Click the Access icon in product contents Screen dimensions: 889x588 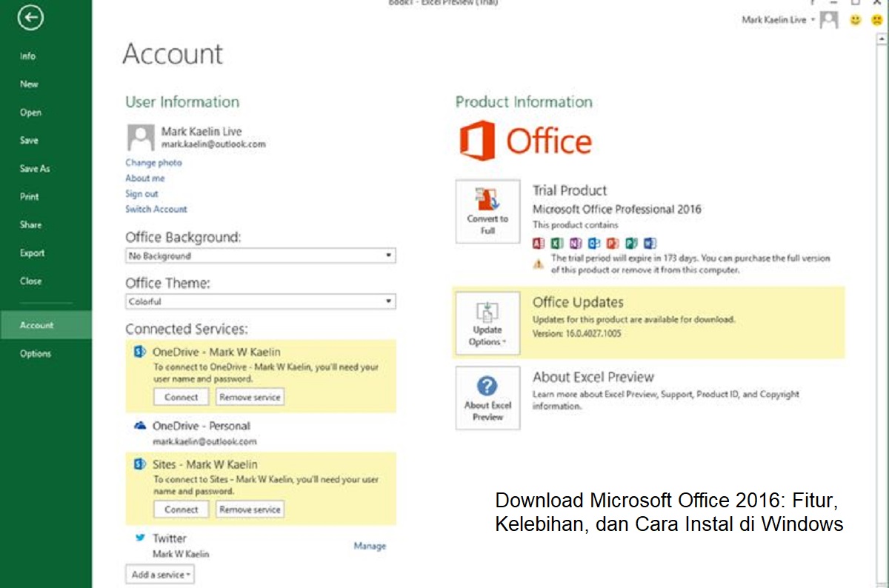pos(539,243)
